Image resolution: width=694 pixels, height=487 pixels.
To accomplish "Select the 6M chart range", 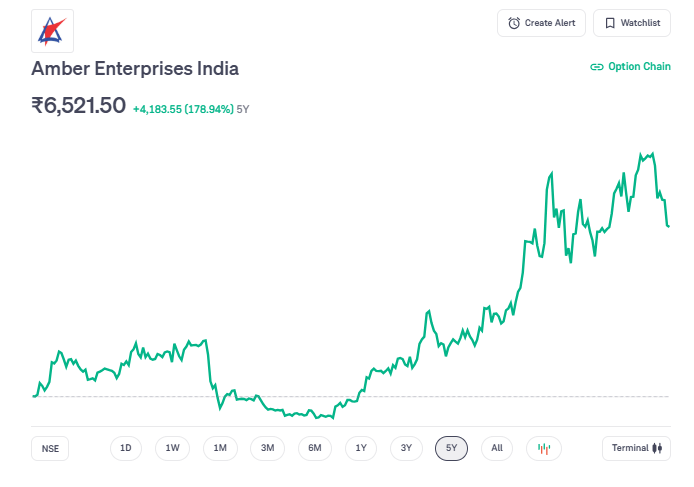I will point(314,448).
